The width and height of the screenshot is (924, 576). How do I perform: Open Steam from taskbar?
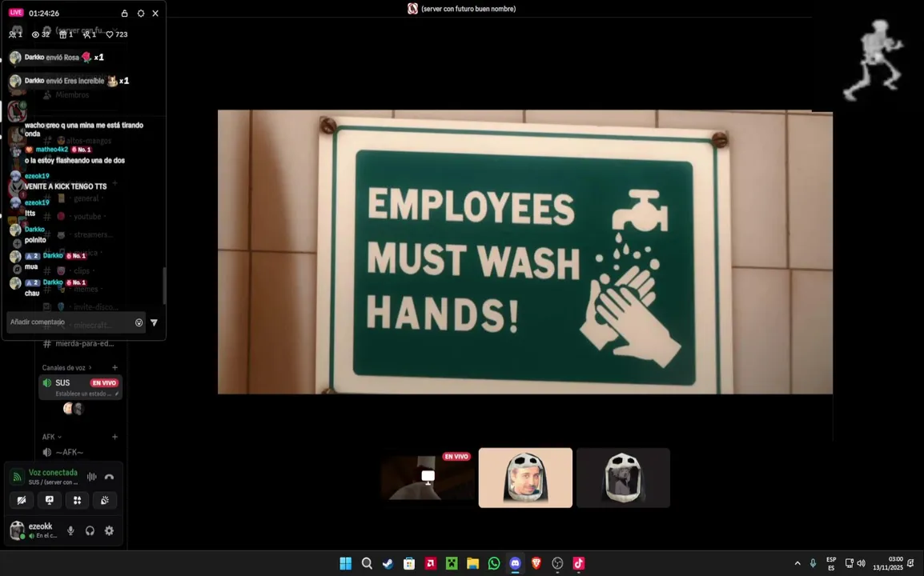(x=388, y=564)
